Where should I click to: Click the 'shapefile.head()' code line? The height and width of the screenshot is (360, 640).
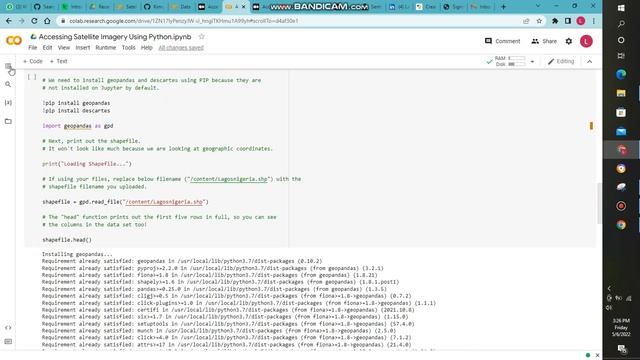pyautogui.click(x=67, y=240)
